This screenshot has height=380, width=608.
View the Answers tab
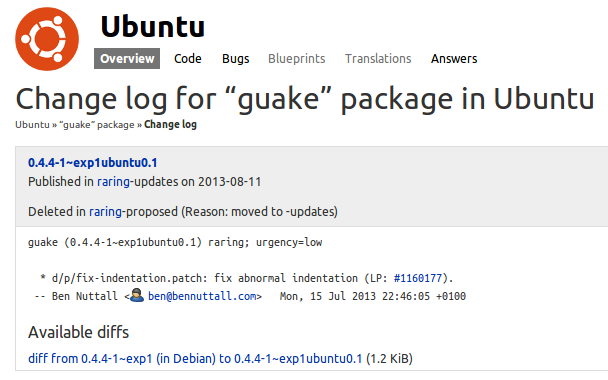[x=454, y=59]
